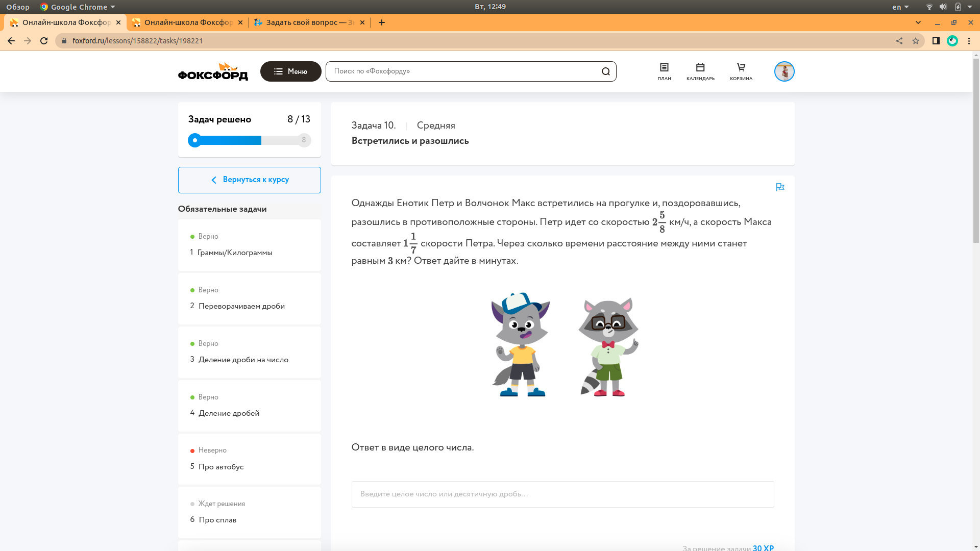Screen dimensions: 980x551
Task: Open Chrome three-dot menu
Action: pos(969,41)
